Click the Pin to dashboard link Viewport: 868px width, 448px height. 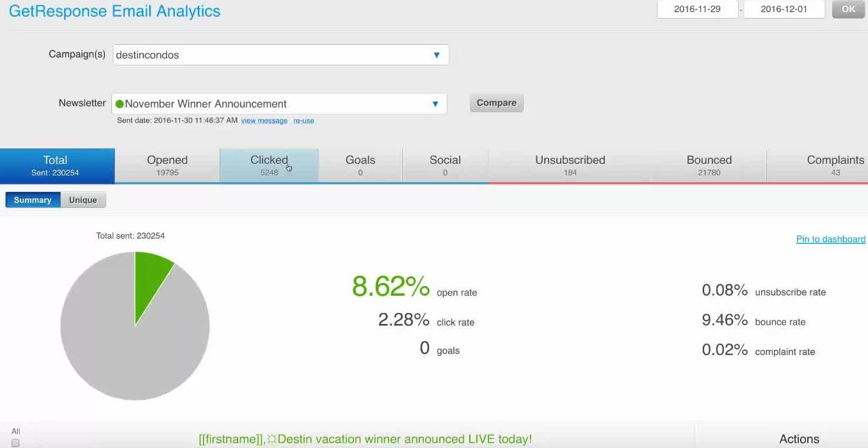tap(830, 239)
